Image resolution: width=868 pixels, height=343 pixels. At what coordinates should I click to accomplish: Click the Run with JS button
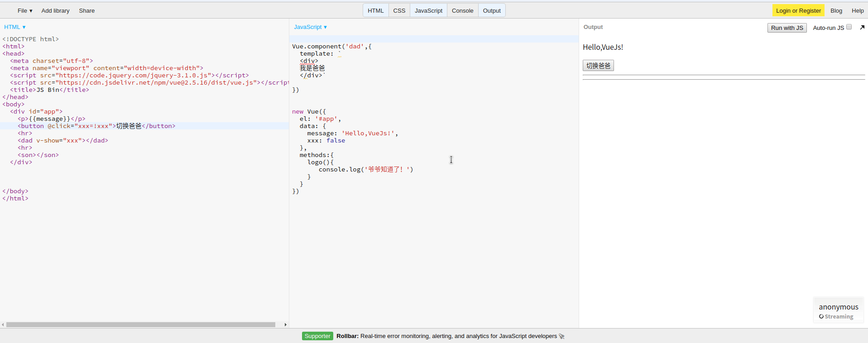click(786, 28)
